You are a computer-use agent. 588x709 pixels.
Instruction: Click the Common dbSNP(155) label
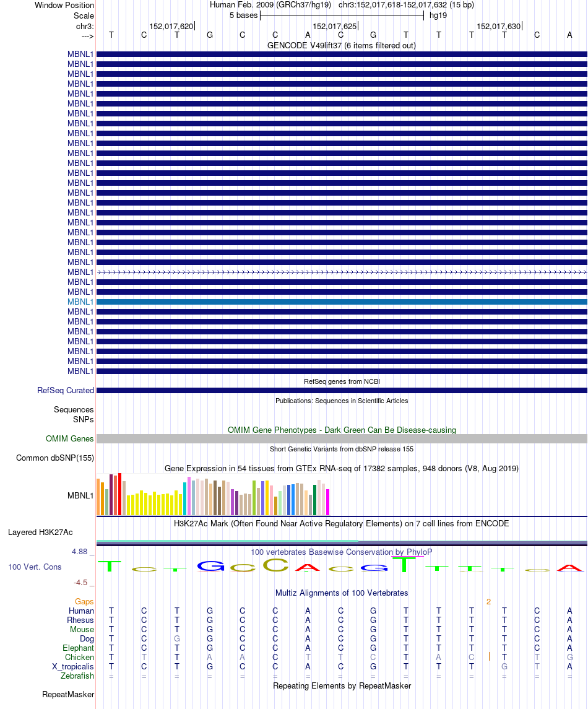pos(55,458)
